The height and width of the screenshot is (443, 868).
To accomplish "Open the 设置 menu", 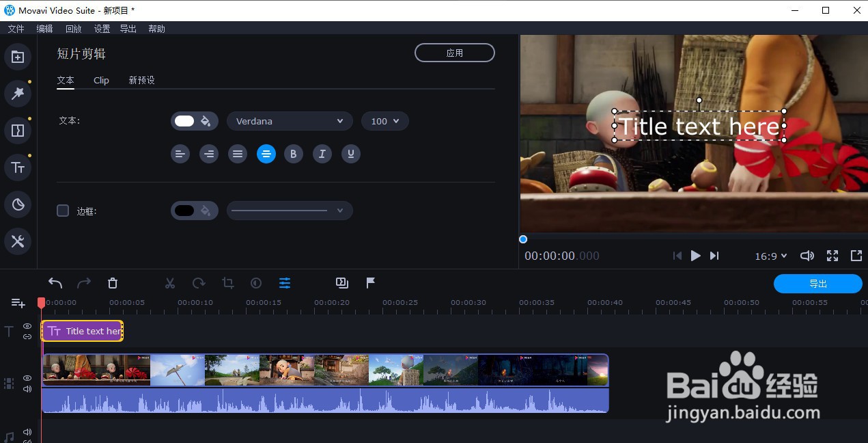I will [102, 29].
